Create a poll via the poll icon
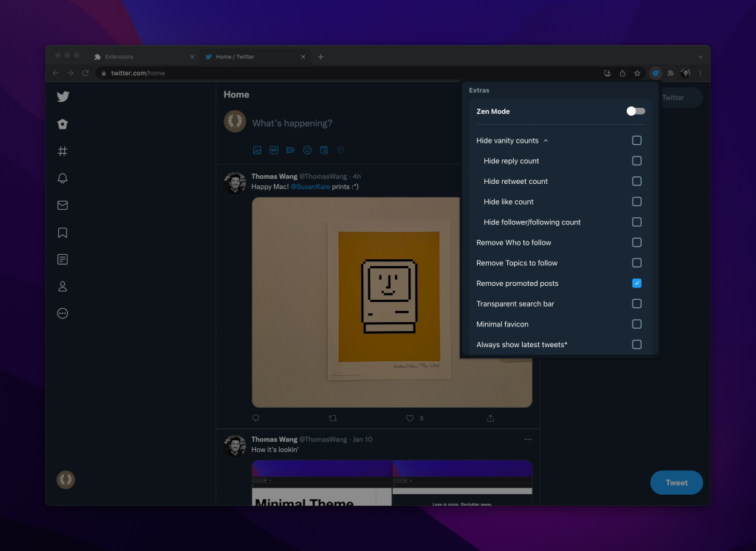The height and width of the screenshot is (551, 756). 290,150
